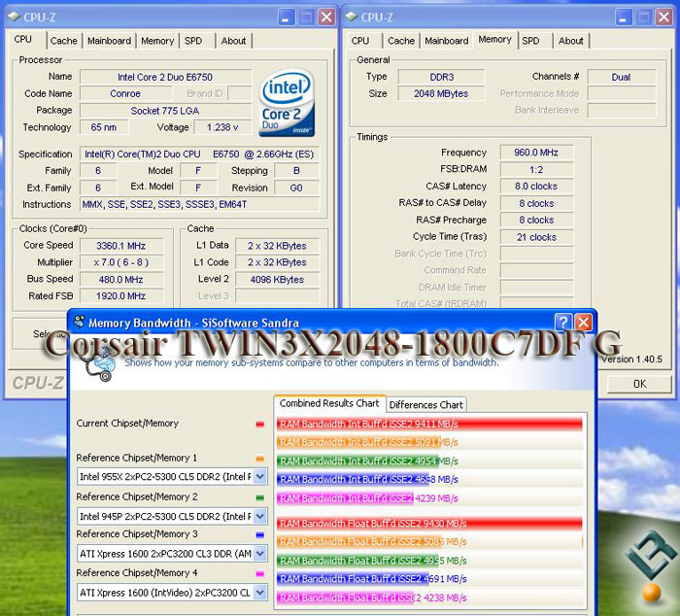Click OK button in right CPU-Z window
This screenshot has height=616, width=680.
(639, 384)
